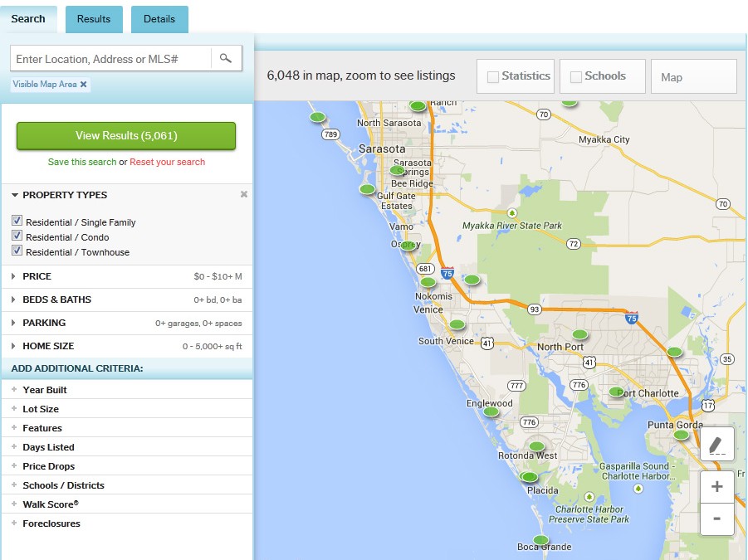The height and width of the screenshot is (560, 748).
Task: Click the green marker at Punta Gorda
Action: pos(682,435)
